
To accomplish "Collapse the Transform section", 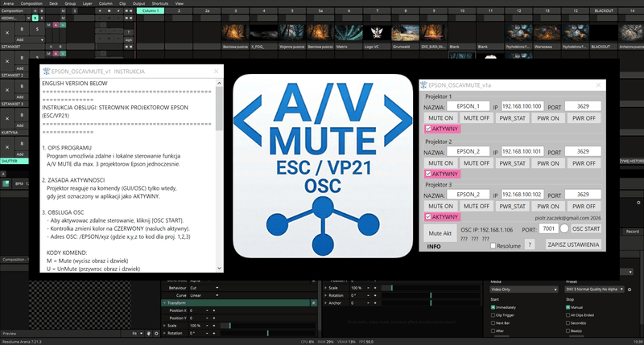I will click(x=165, y=302).
